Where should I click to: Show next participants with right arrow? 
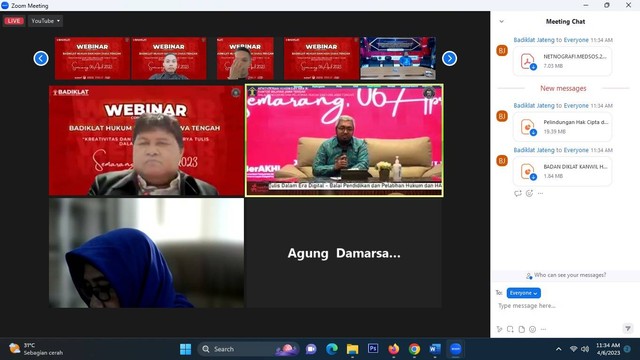(x=449, y=58)
